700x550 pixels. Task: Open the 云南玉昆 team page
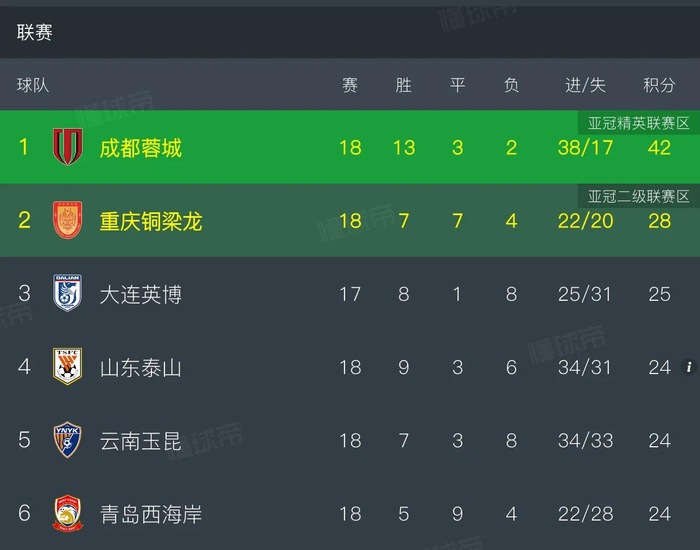[x=141, y=441]
